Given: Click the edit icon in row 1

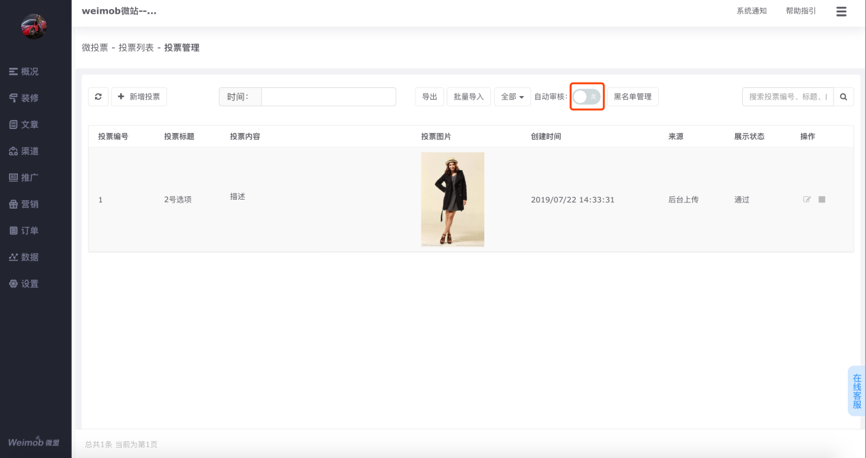Looking at the screenshot, I should [807, 200].
